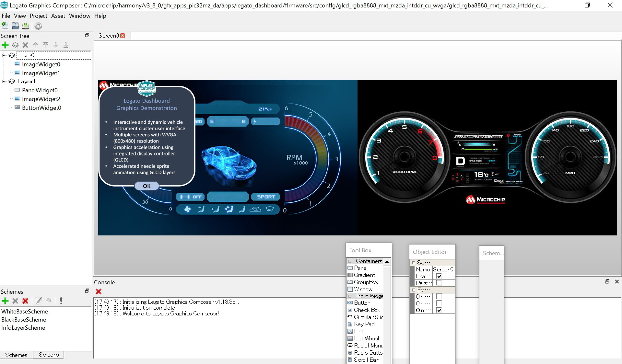Viewport: 622px width, 364px height.
Task: Delete selected scheme with gray X
Action: click(15, 301)
